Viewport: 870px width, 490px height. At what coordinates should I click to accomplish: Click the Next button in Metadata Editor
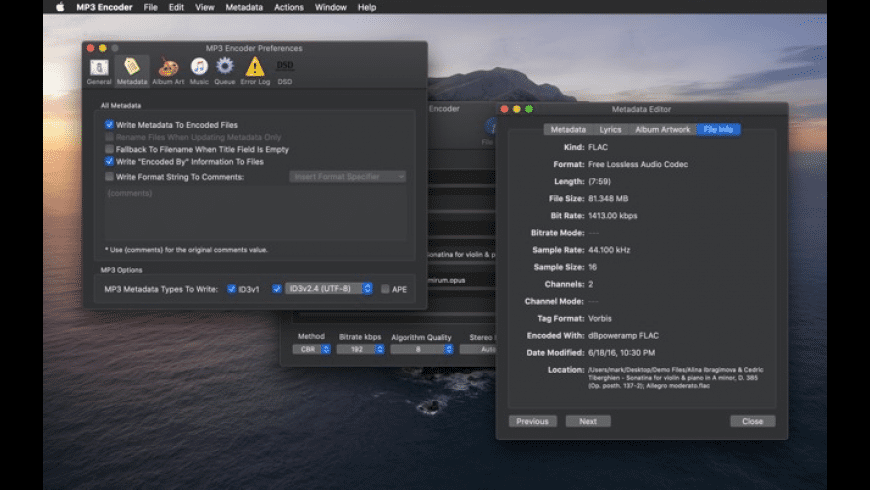[x=587, y=421]
